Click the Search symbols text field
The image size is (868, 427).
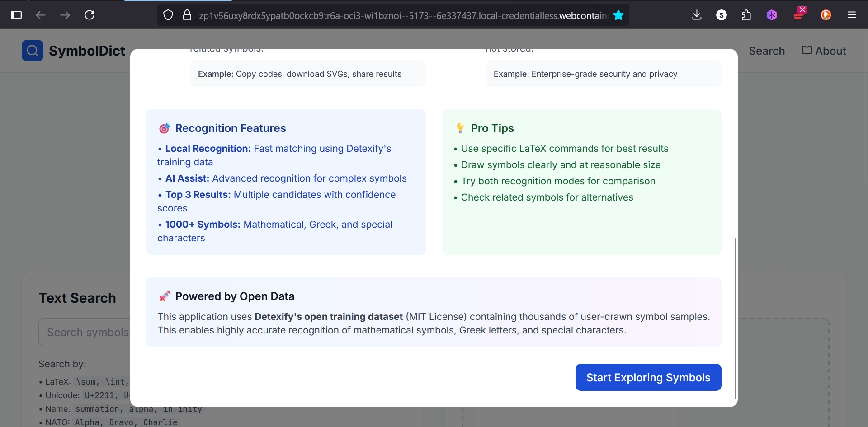coord(85,333)
